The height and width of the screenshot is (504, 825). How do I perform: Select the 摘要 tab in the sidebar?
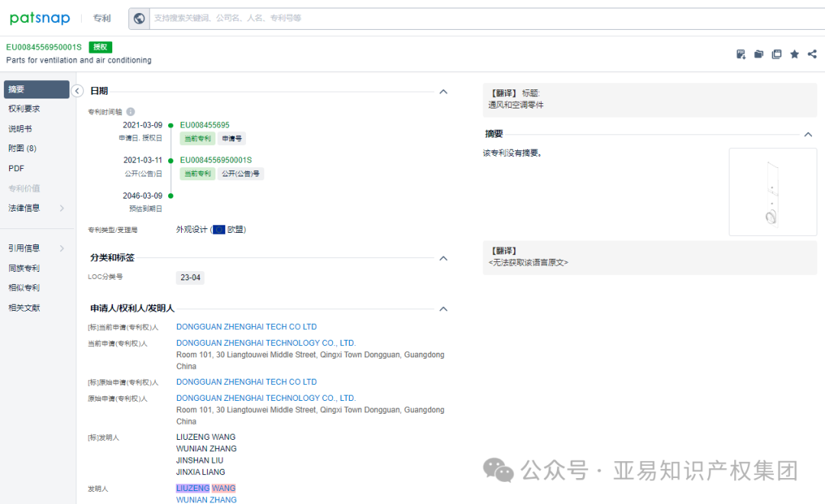tap(37, 89)
